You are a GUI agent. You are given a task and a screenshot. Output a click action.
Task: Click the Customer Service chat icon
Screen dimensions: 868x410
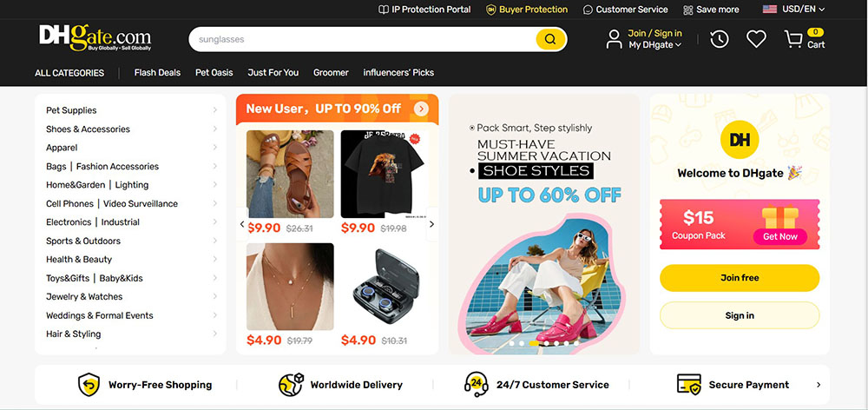click(x=588, y=10)
